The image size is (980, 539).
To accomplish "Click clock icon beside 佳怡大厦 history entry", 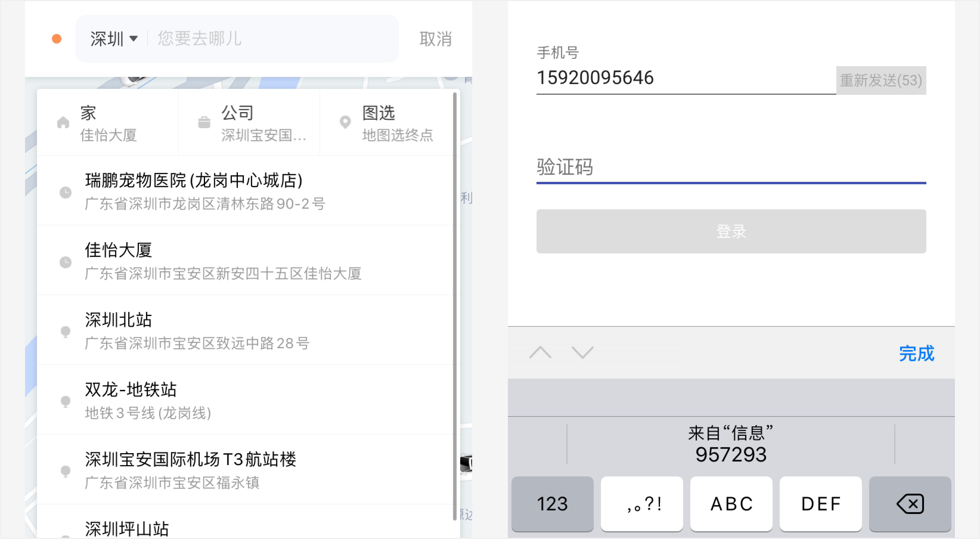I will tap(65, 262).
